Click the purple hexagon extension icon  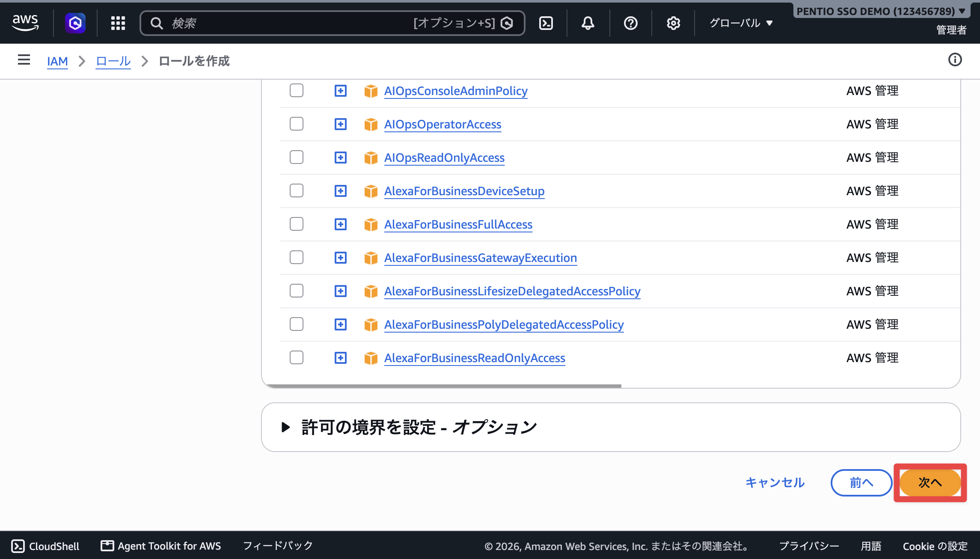point(75,23)
